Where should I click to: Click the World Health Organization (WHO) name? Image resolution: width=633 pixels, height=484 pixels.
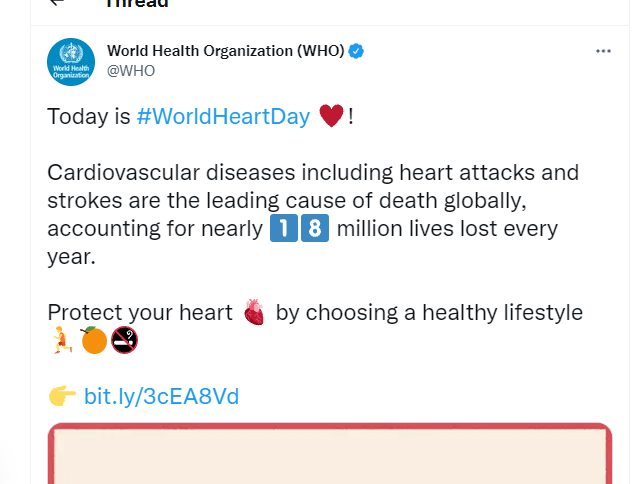point(225,51)
